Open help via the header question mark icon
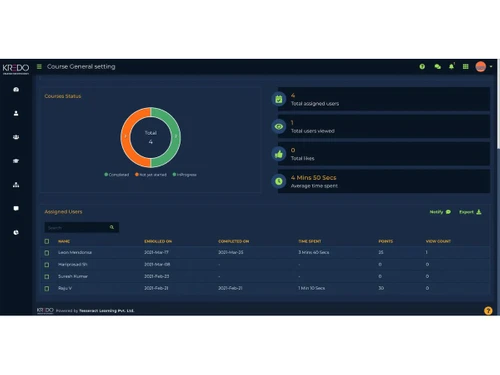This screenshot has width=500, height=375. pyautogui.click(x=422, y=67)
